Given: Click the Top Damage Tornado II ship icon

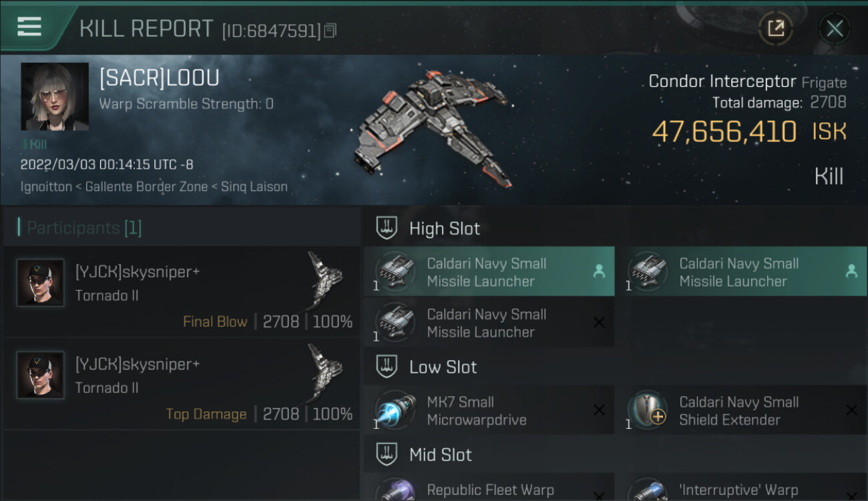Looking at the screenshot, I should (x=325, y=370).
